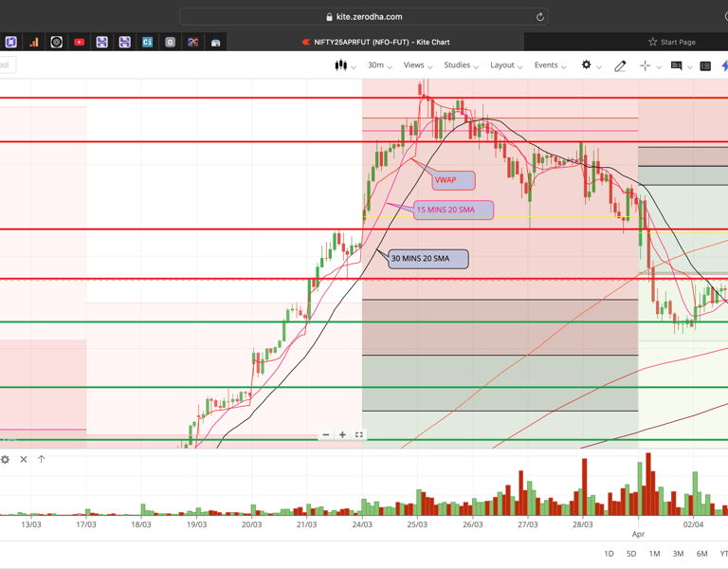The width and height of the screenshot is (728, 569).
Task: Click the 19/03 date label on time axis
Action: pos(197,524)
